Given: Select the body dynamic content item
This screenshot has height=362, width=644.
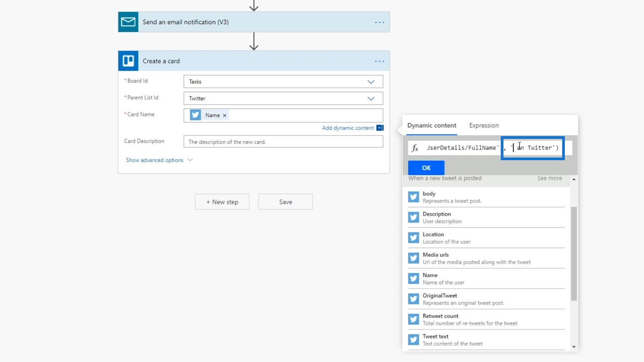Looking at the screenshot, I should [486, 197].
